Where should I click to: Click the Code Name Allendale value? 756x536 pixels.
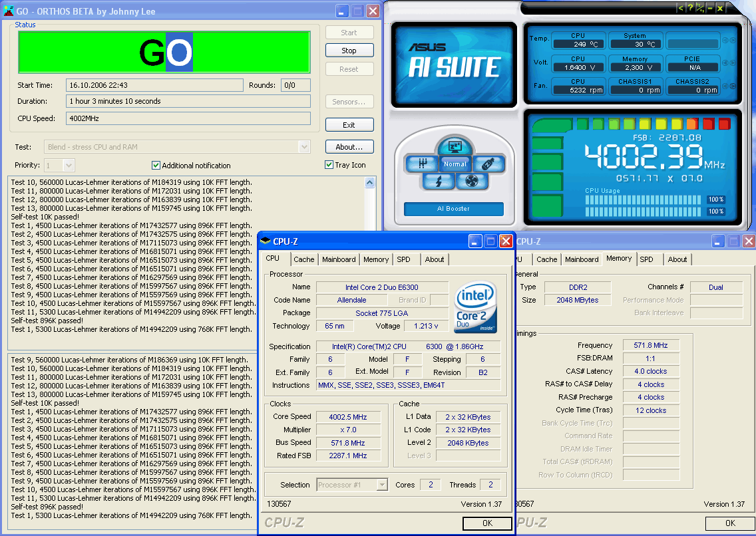352,300
